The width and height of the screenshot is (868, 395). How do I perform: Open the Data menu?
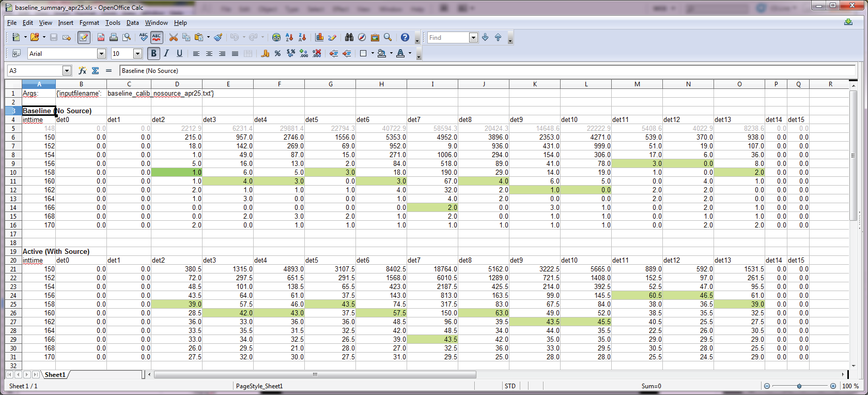[133, 23]
